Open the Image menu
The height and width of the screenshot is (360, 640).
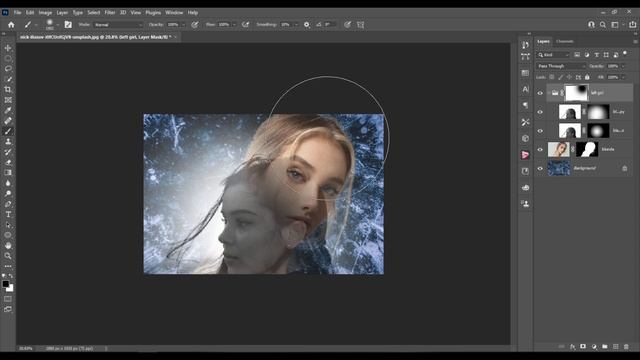pyautogui.click(x=45, y=13)
